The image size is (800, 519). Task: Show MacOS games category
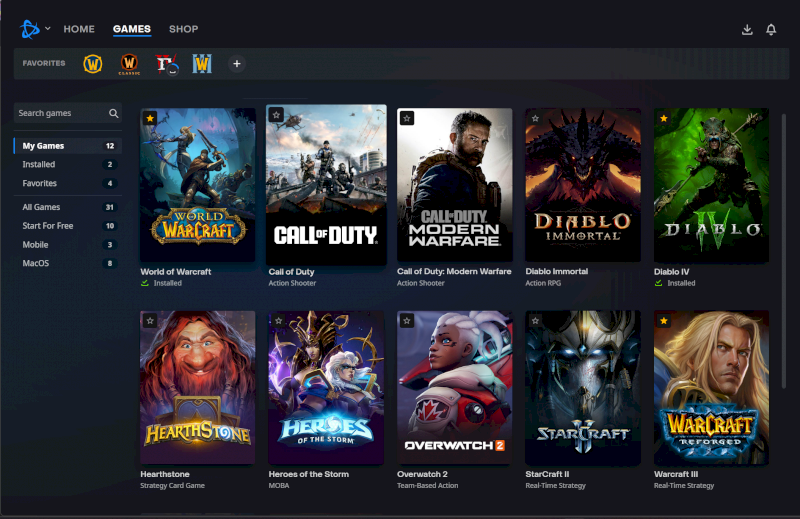point(68,263)
